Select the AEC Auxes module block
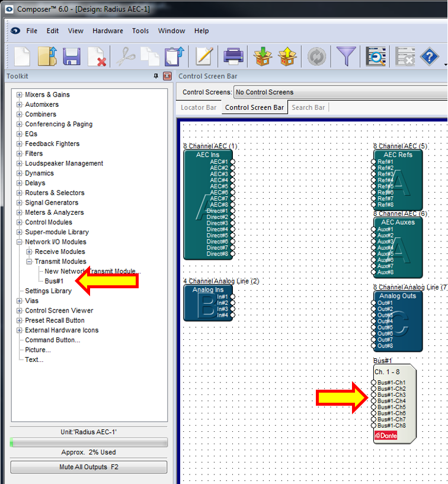 click(398, 247)
